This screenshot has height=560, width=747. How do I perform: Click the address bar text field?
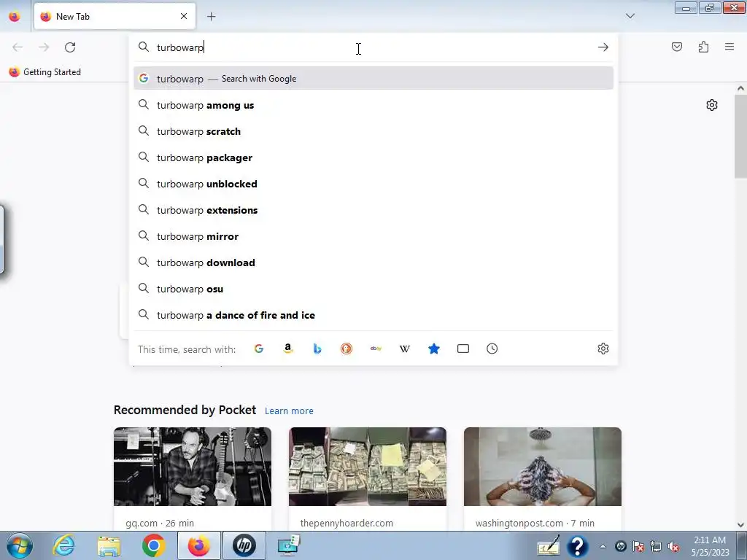(x=374, y=47)
